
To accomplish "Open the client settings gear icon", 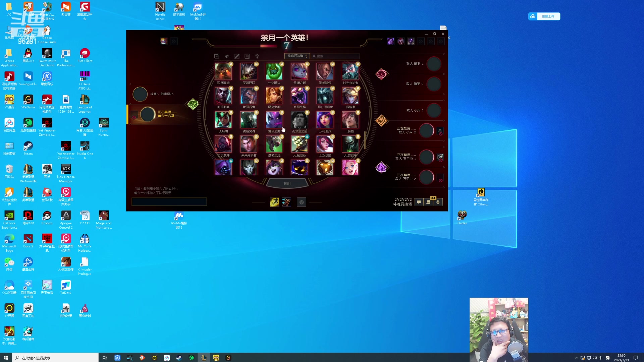I will pyautogui.click(x=435, y=34).
